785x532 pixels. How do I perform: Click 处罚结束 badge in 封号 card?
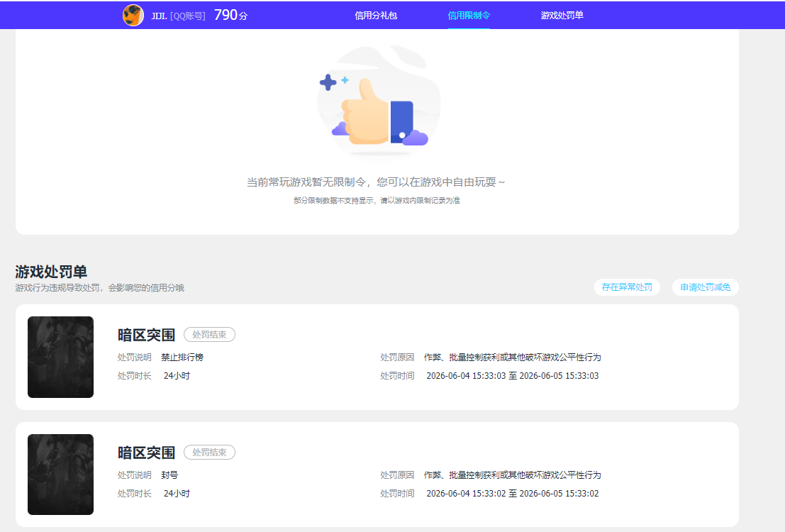pos(209,453)
